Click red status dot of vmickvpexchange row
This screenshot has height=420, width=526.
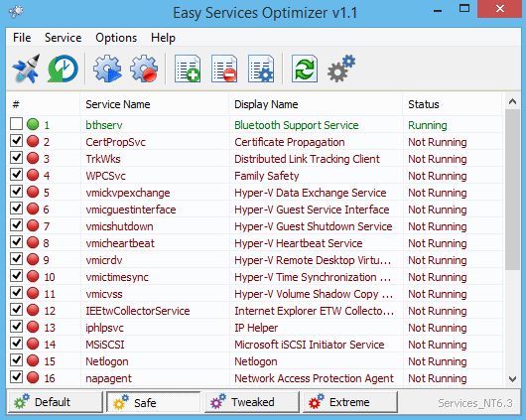point(33,192)
